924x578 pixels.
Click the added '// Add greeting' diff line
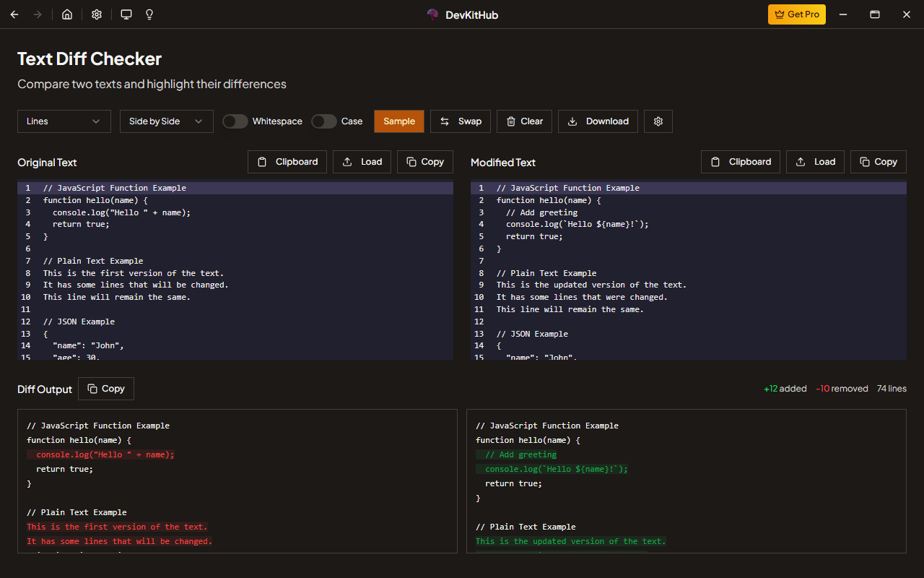coord(516,454)
